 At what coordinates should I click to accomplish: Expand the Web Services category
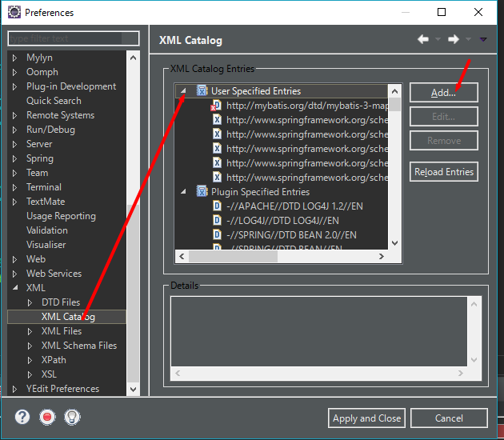point(14,274)
